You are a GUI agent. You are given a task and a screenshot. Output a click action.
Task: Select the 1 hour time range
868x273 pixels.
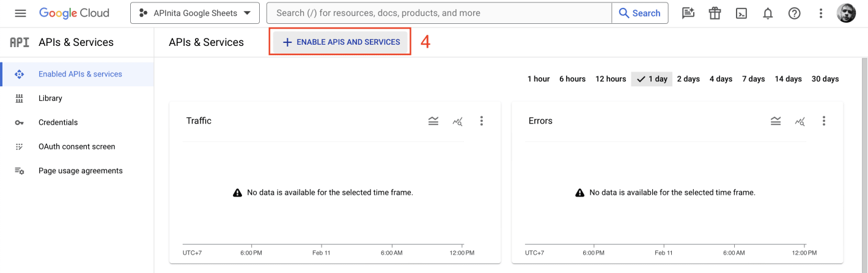(x=538, y=79)
